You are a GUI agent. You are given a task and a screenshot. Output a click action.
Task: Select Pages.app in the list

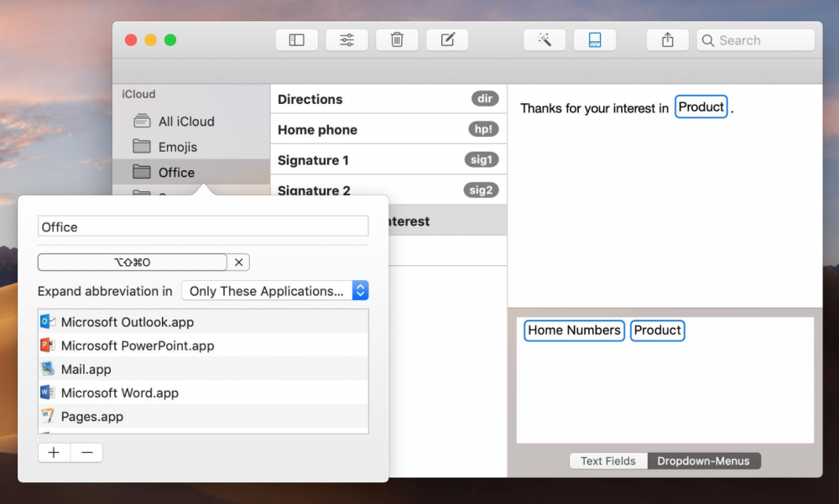tap(203, 416)
